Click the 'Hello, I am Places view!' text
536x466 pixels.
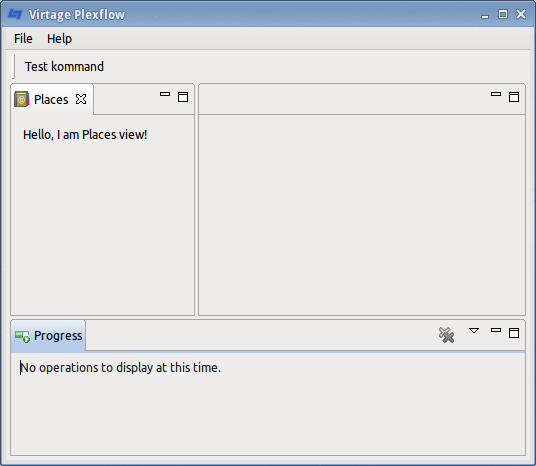click(85, 135)
